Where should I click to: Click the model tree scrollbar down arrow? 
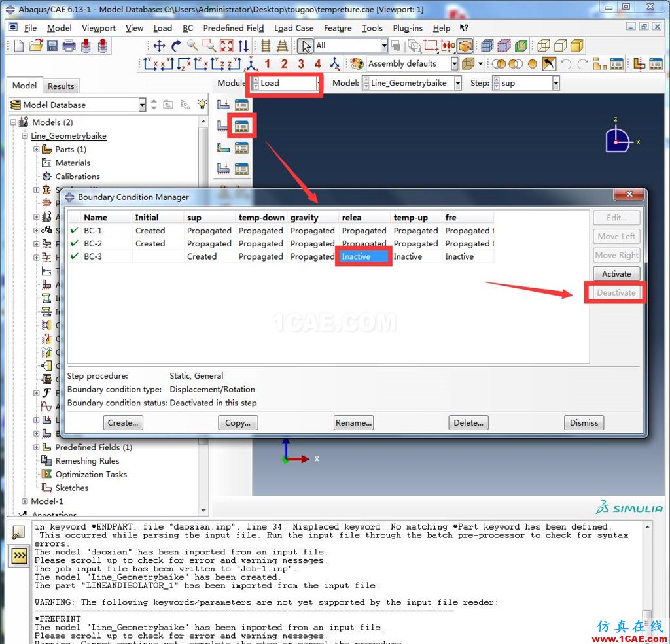(203, 511)
